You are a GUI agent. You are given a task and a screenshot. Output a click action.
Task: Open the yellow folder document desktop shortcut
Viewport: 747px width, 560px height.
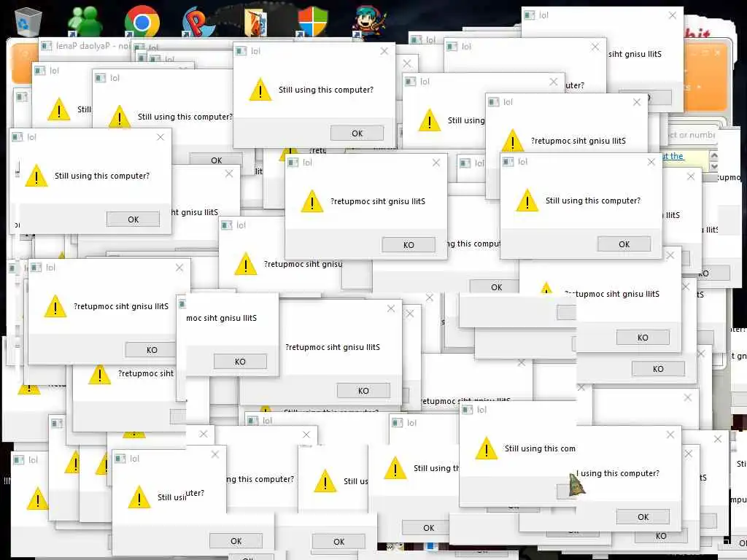[x=256, y=23]
